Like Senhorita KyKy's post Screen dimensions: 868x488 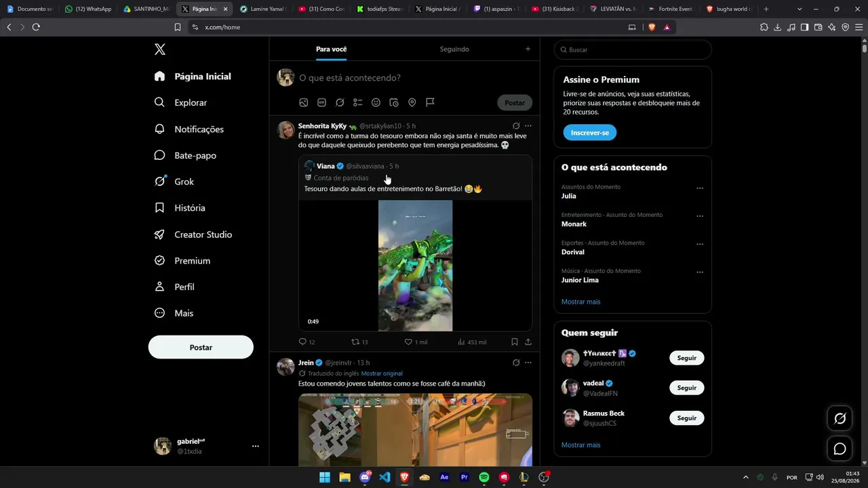coord(416,342)
